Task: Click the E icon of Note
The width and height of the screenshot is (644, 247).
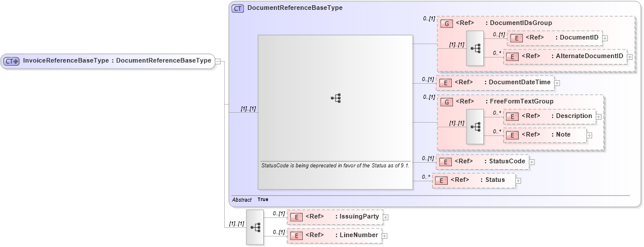Action: [512, 135]
